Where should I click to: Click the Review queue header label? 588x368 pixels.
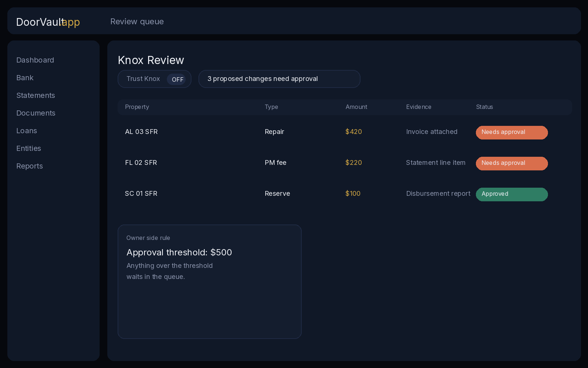coord(137,21)
